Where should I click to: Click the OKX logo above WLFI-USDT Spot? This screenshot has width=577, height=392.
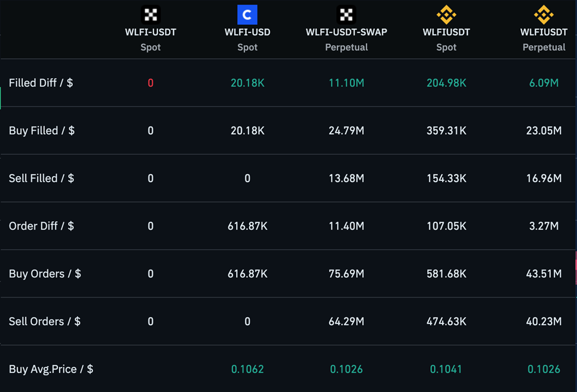150,14
